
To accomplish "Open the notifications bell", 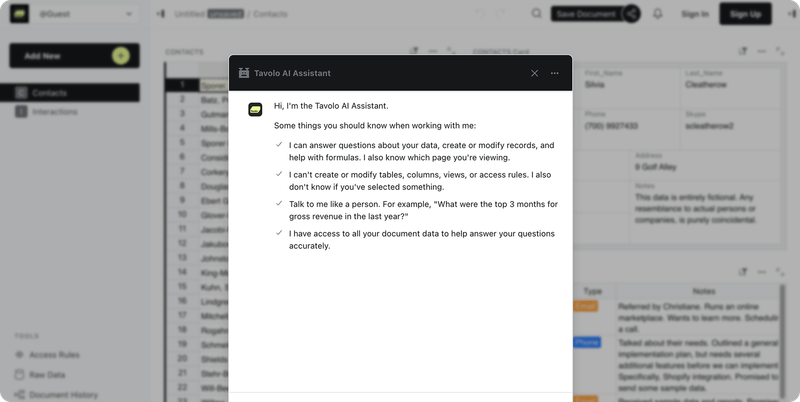I will pyautogui.click(x=658, y=14).
